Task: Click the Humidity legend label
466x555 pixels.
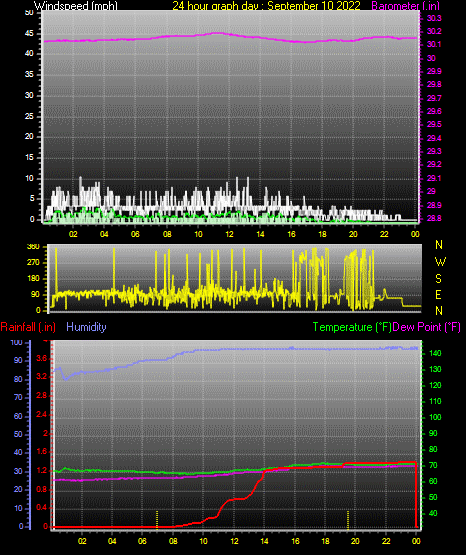Action: [x=86, y=327]
